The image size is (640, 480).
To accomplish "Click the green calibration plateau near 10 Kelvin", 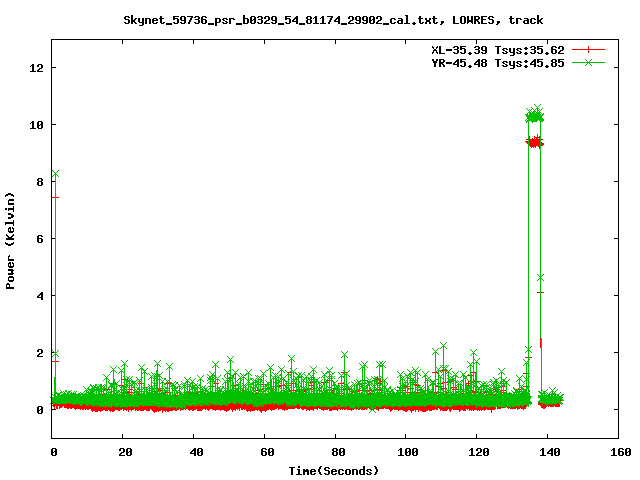I will [x=534, y=116].
